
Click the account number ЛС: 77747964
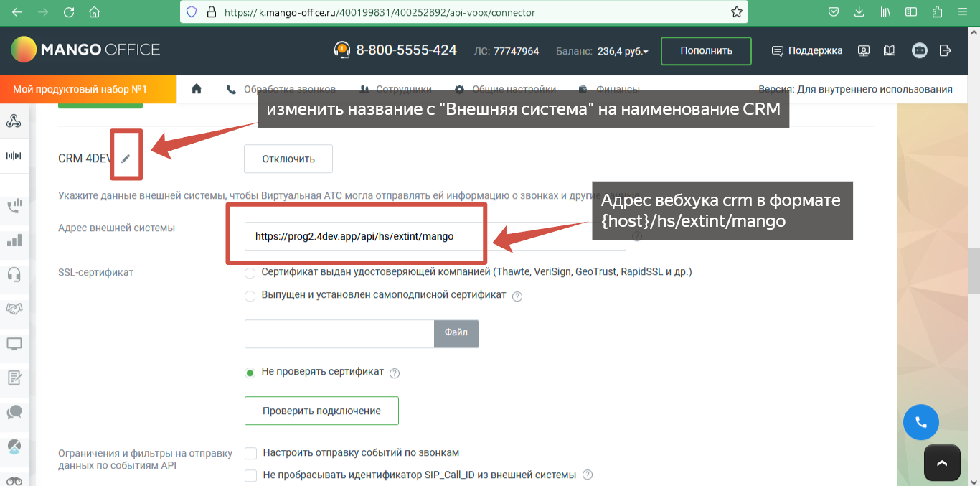point(507,51)
